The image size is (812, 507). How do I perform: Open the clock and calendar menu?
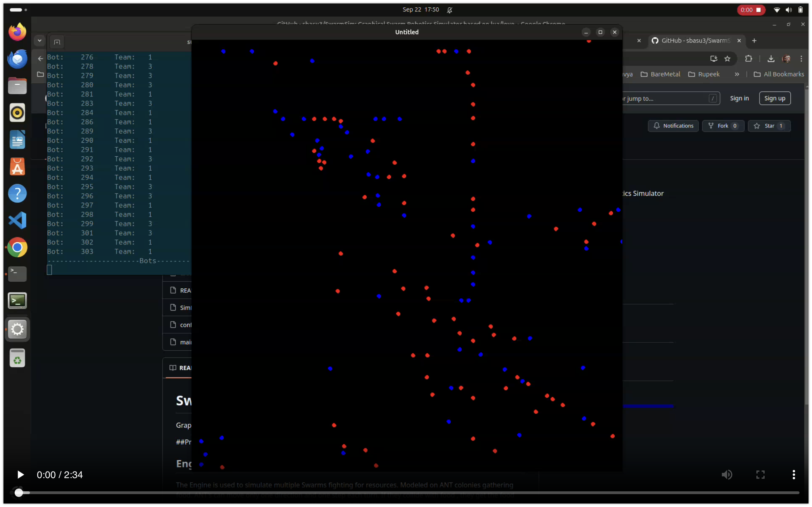[421, 10]
